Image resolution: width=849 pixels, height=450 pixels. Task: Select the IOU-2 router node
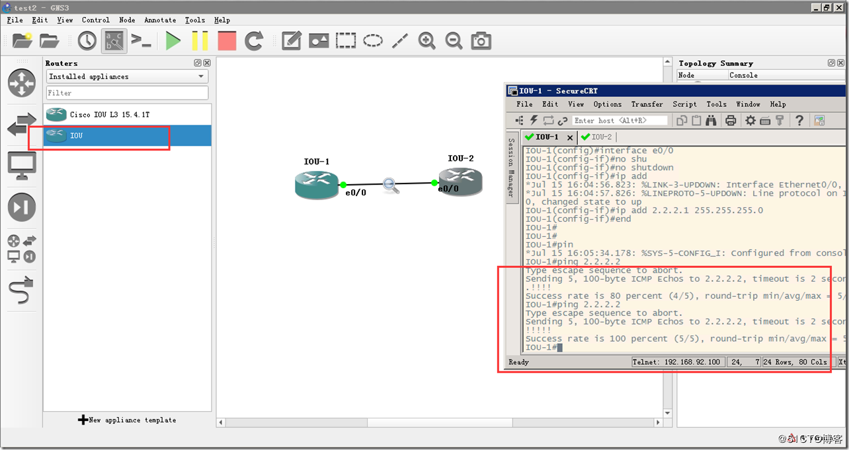point(460,181)
